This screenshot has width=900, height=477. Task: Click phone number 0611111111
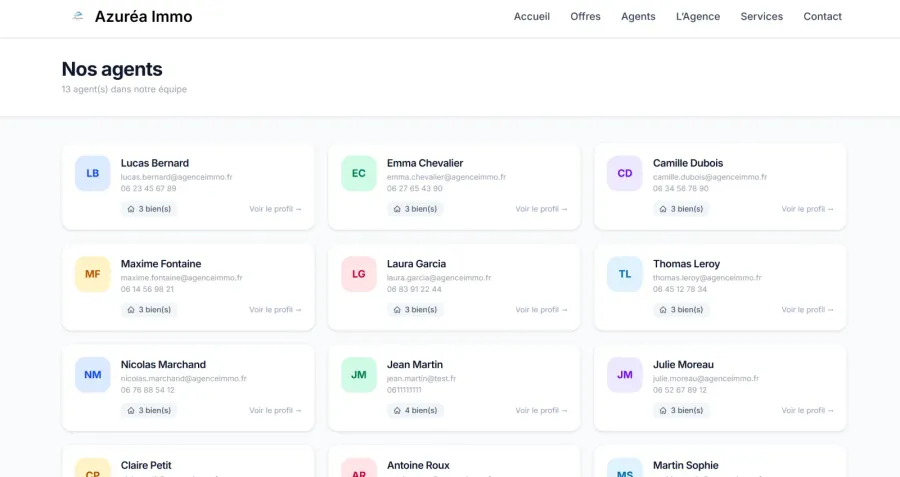(x=404, y=390)
